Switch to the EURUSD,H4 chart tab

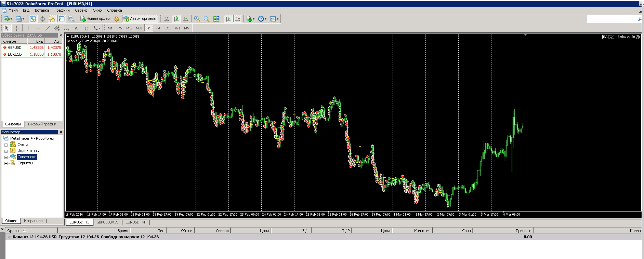click(135, 222)
